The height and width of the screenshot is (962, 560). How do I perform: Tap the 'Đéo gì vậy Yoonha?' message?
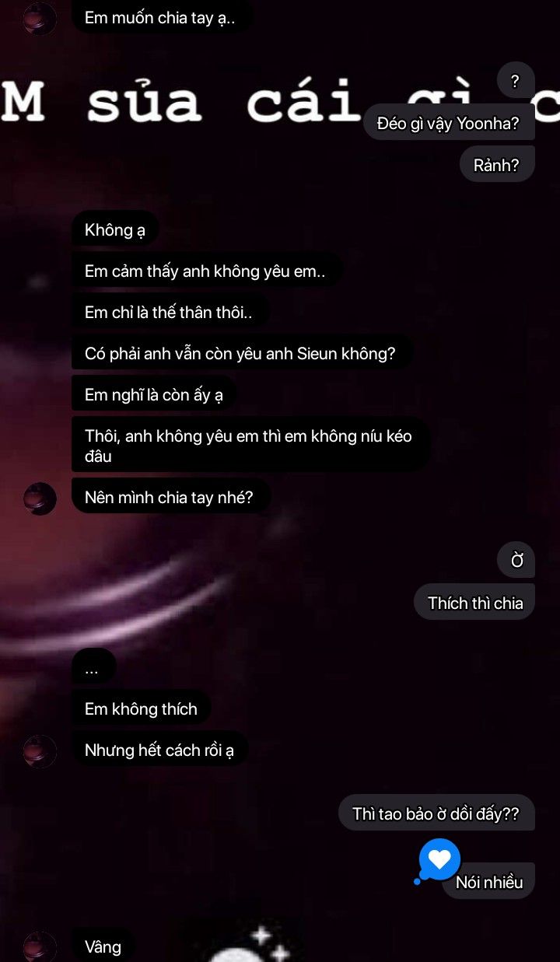pyautogui.click(x=449, y=123)
